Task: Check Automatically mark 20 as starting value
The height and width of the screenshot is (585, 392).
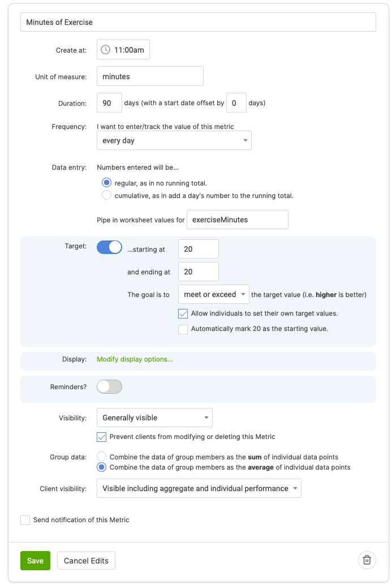Action: 183,329
